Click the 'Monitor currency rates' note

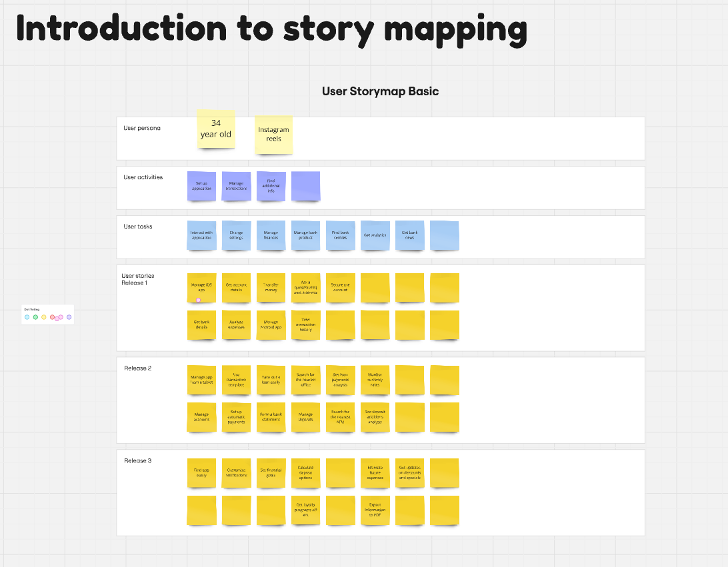pos(375,380)
